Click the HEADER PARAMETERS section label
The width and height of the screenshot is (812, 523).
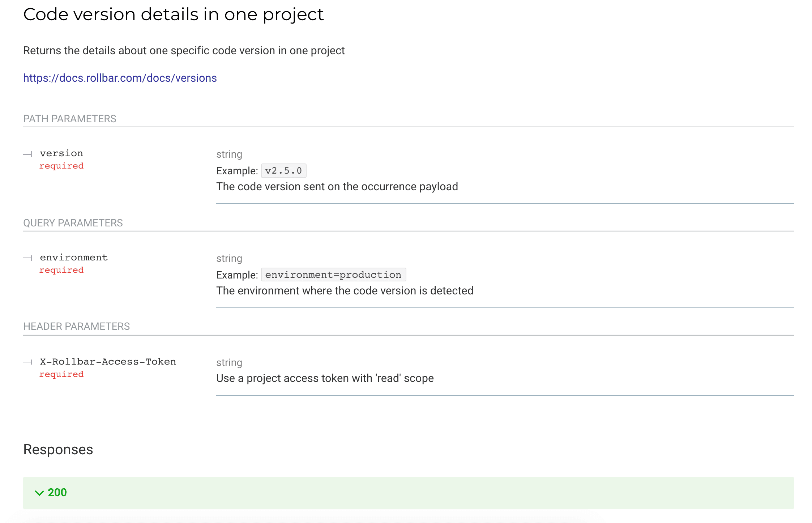pos(76,326)
